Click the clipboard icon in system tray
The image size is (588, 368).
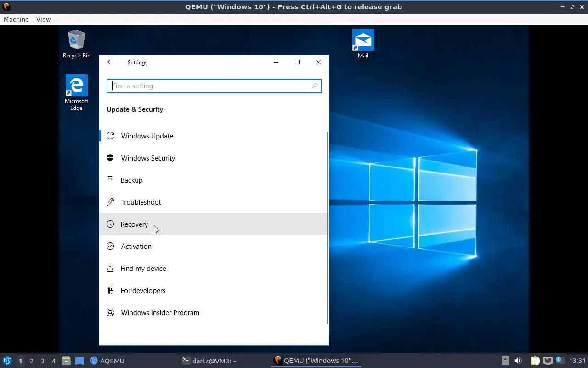point(535,361)
